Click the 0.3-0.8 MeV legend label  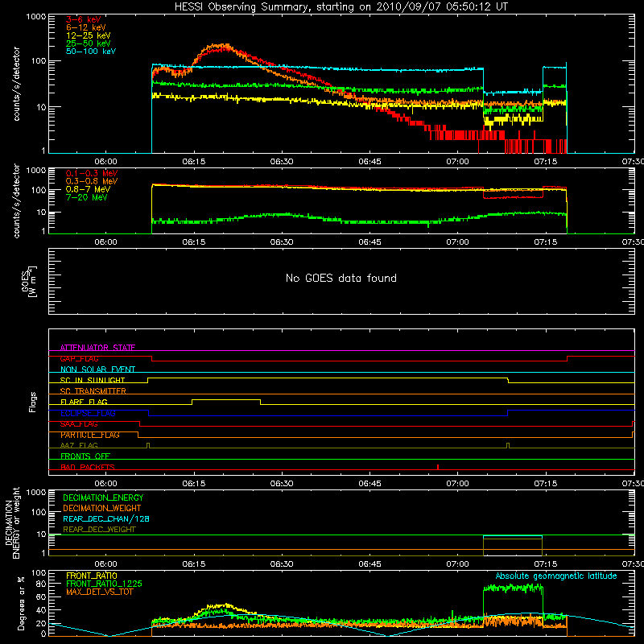pyautogui.click(x=92, y=181)
